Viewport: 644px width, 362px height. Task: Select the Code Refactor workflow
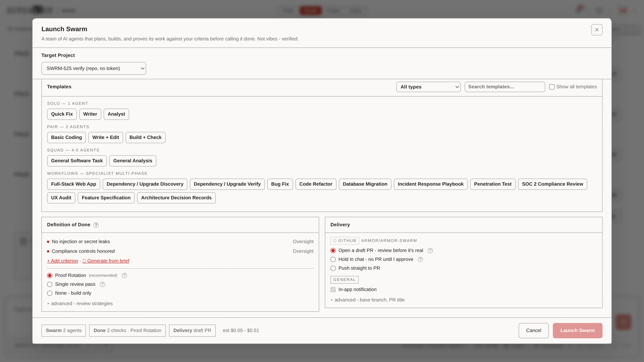[x=316, y=184]
